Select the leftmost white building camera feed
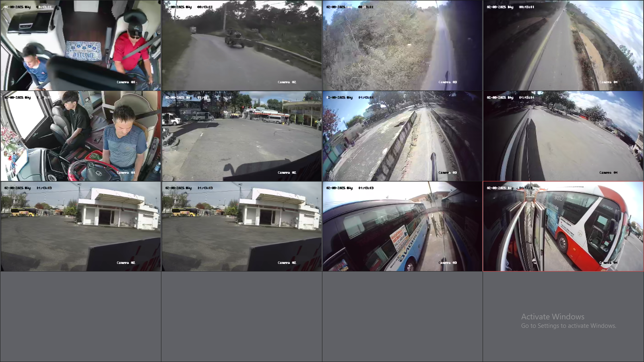Screen dimensions: 644x362 80,226
